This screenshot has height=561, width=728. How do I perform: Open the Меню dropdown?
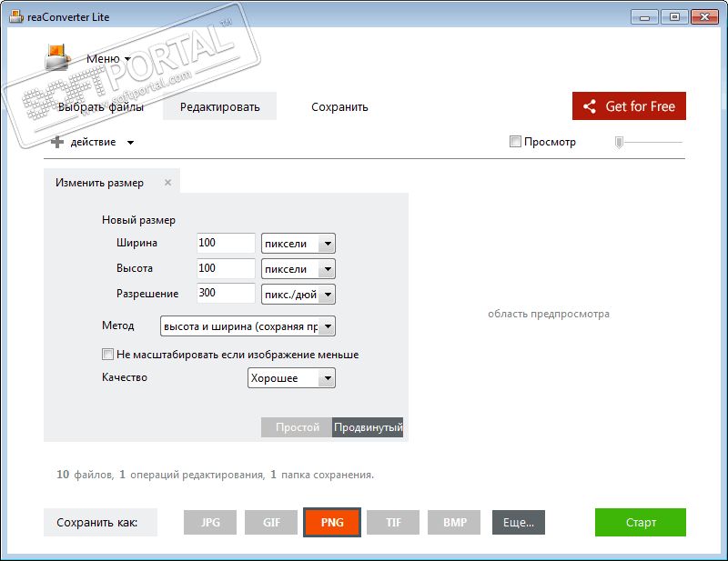click(x=108, y=59)
